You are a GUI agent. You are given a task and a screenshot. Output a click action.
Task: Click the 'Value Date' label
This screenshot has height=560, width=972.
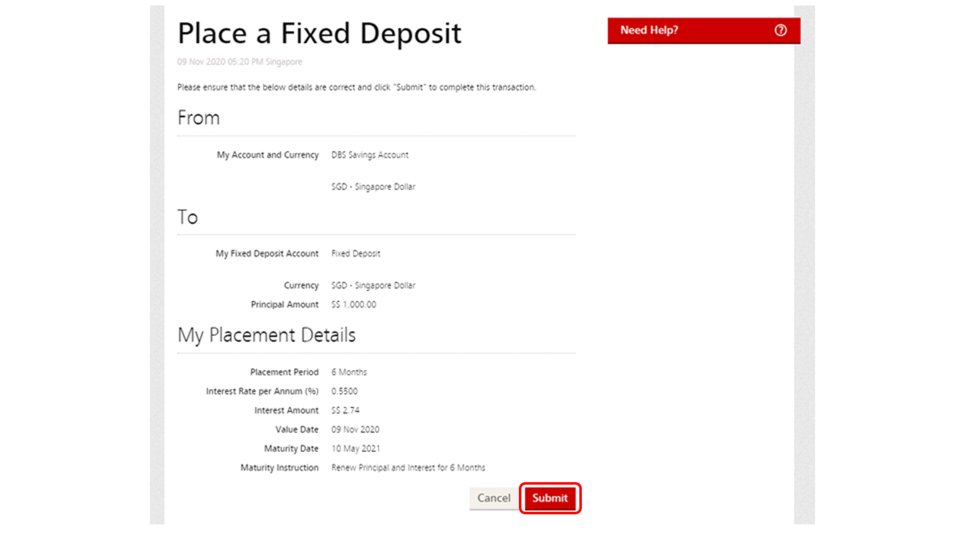[x=297, y=430]
